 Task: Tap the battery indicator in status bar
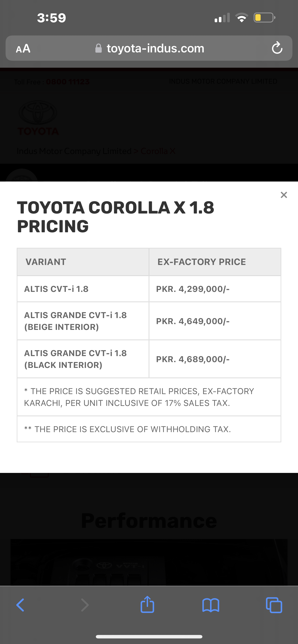pos(265,17)
